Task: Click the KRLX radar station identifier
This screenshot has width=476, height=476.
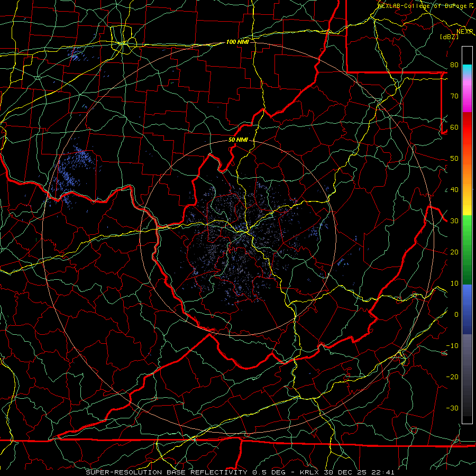Action: [x=309, y=472]
